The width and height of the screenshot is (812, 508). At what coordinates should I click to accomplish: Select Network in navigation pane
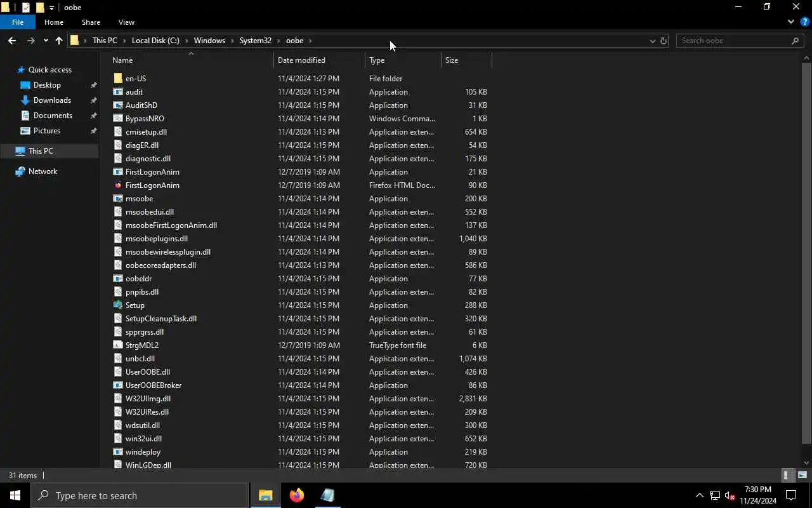43,171
